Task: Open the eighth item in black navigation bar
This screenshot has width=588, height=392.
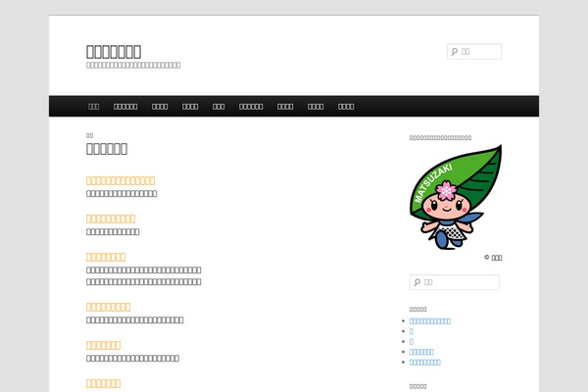Action: pyautogui.click(x=316, y=107)
